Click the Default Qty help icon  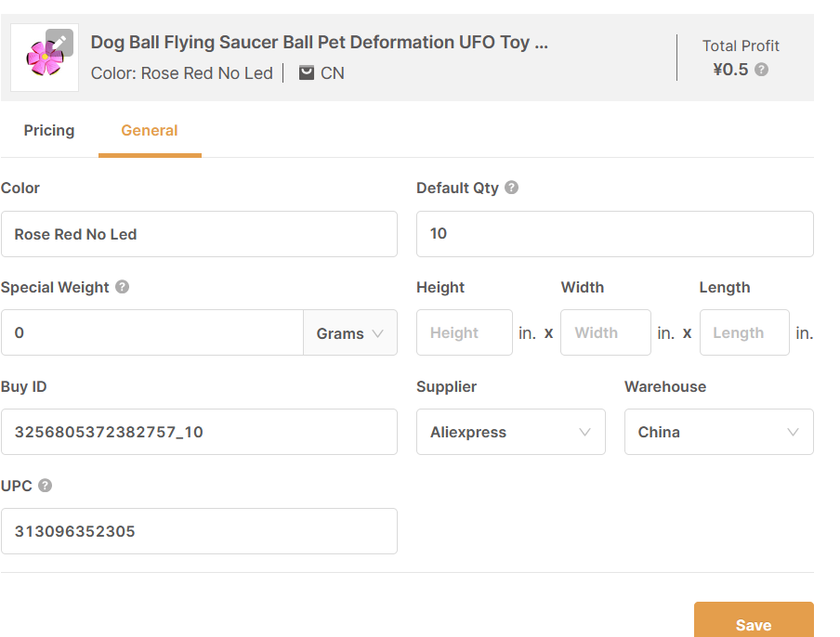coord(511,188)
